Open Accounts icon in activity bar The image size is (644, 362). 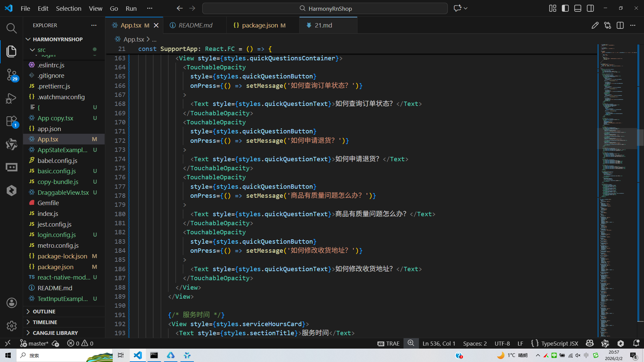(11, 303)
